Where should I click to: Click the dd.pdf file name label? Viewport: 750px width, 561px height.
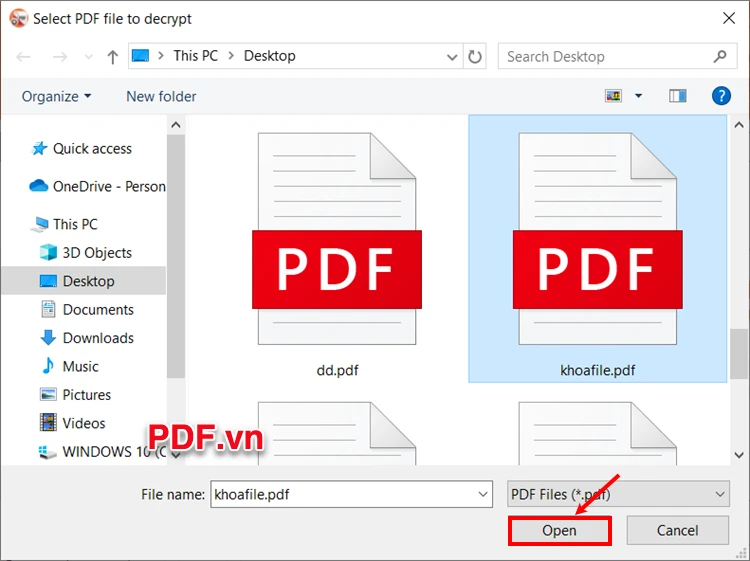point(337,370)
